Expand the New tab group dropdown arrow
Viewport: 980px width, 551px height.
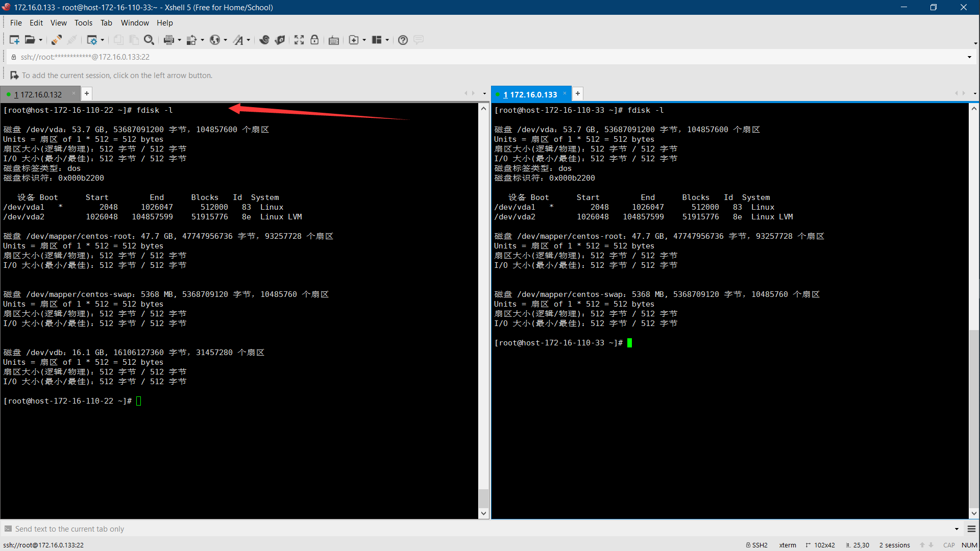[x=364, y=40]
